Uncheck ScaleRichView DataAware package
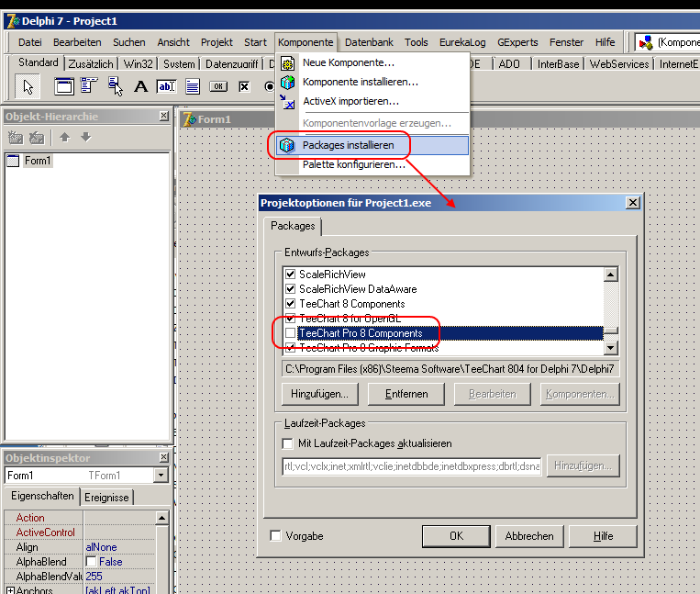Screen dimensions: 700x594 tap(290, 288)
